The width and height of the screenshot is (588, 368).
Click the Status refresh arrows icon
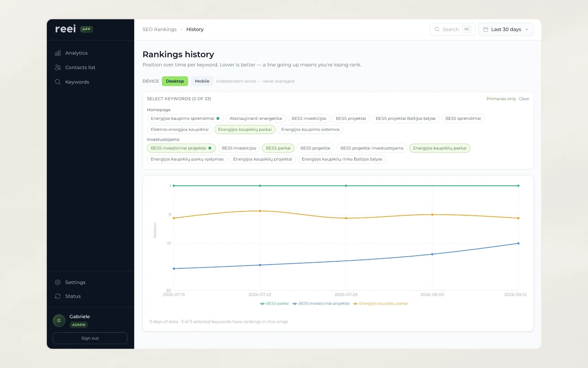coord(58,296)
